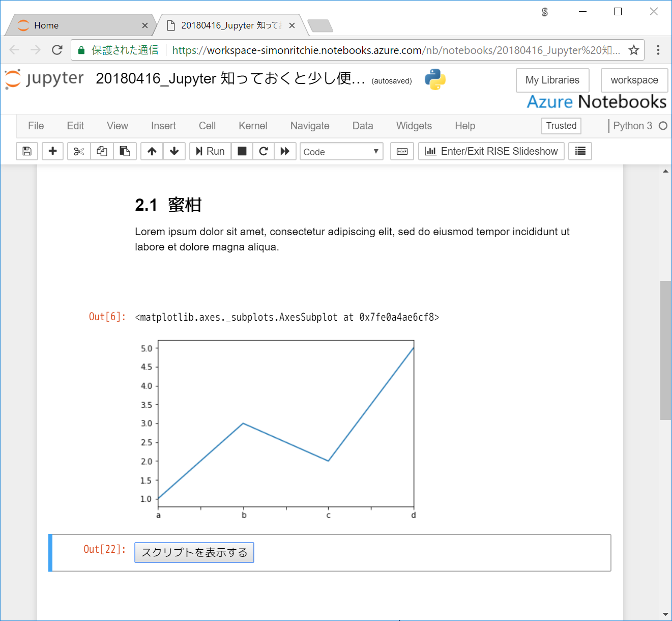Select the Out[6] output prompt
The image size is (672, 621).
coord(107,317)
